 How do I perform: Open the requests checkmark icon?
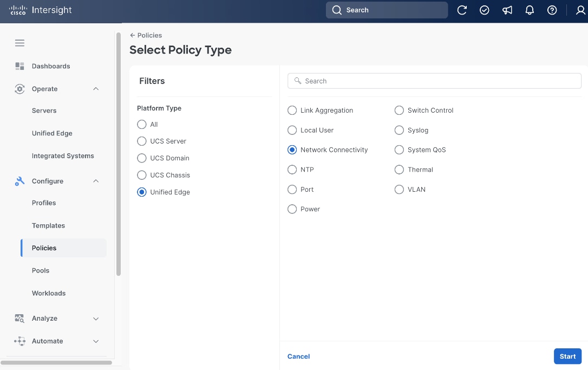coord(485,10)
